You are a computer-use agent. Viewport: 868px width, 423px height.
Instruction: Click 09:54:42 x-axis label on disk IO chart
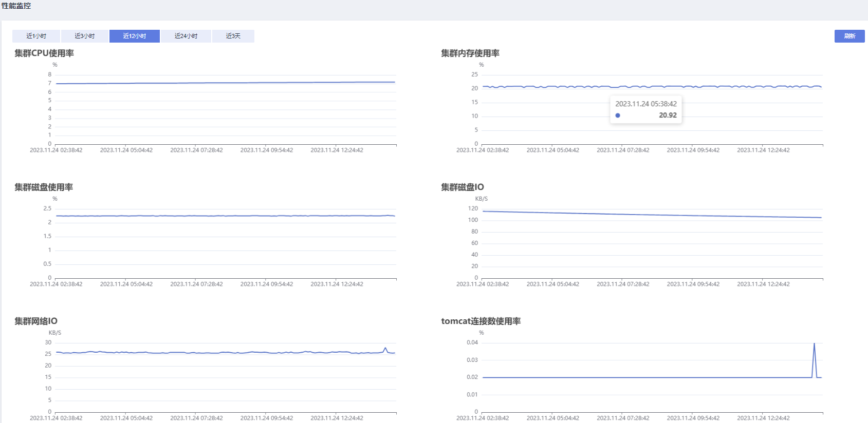point(693,284)
